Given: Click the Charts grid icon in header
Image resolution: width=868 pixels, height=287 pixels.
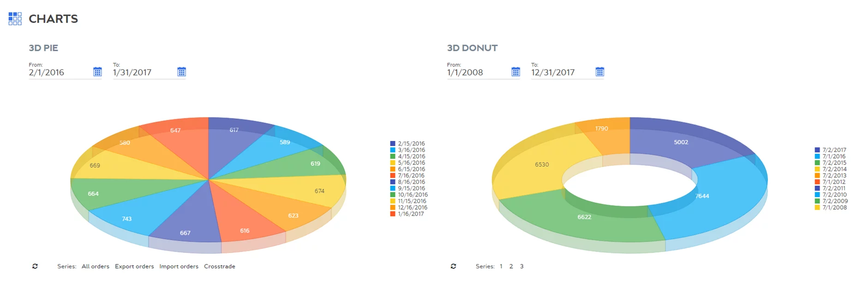Looking at the screenshot, I should (x=15, y=19).
